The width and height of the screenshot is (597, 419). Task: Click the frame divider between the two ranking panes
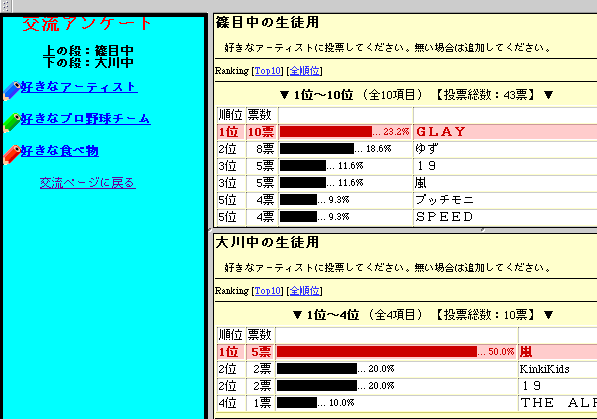coord(404,230)
